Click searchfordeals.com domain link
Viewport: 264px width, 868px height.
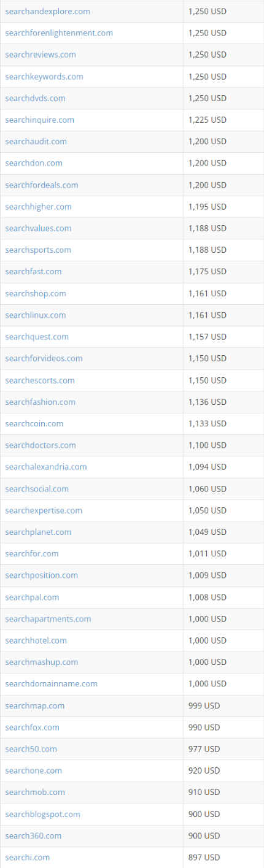click(x=42, y=185)
